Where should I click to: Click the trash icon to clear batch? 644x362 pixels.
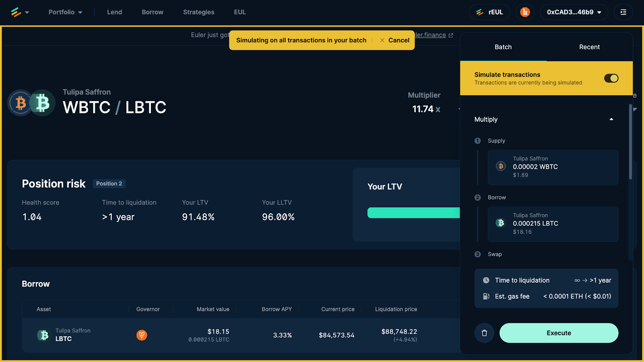(484, 333)
